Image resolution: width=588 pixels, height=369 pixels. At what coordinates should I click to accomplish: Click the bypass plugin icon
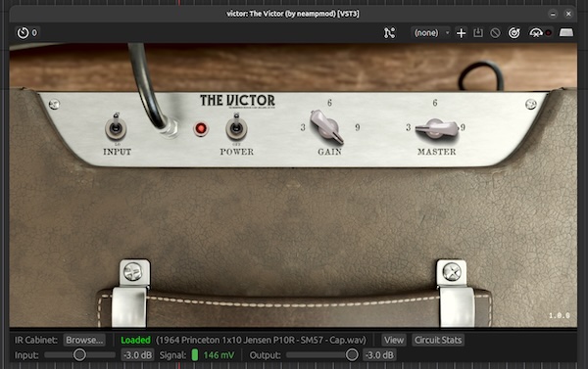pyautogui.click(x=495, y=33)
